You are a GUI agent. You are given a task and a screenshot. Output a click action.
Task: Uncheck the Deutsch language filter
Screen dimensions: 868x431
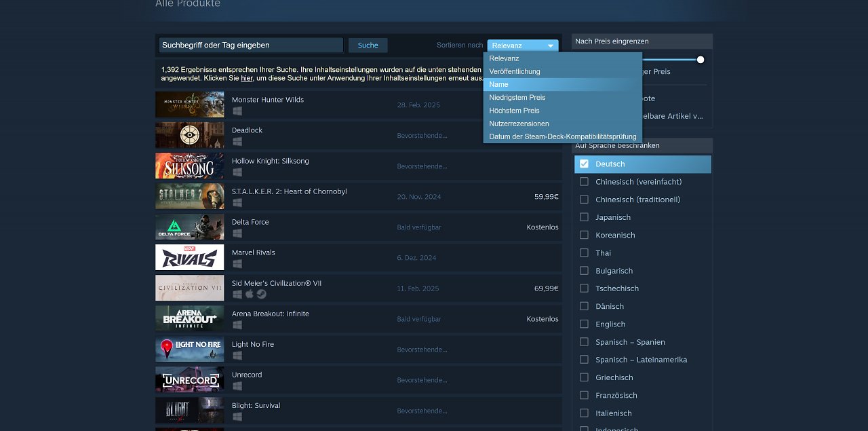click(x=584, y=164)
